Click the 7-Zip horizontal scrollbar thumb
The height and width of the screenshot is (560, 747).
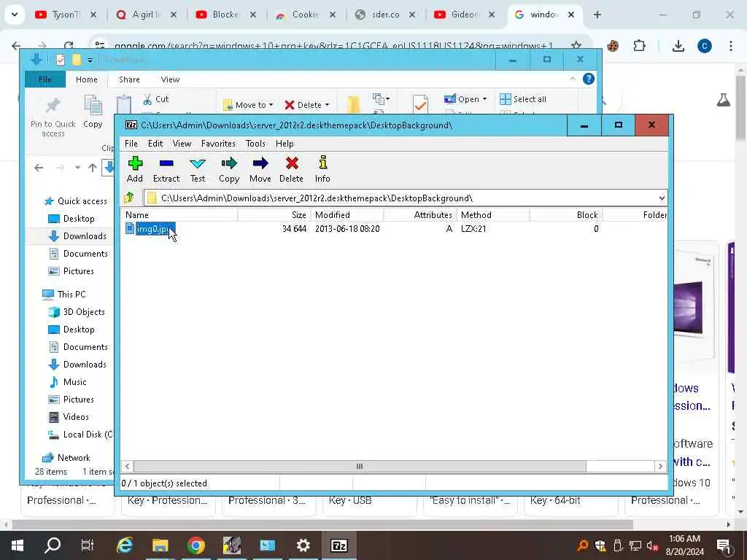pyautogui.click(x=360, y=466)
